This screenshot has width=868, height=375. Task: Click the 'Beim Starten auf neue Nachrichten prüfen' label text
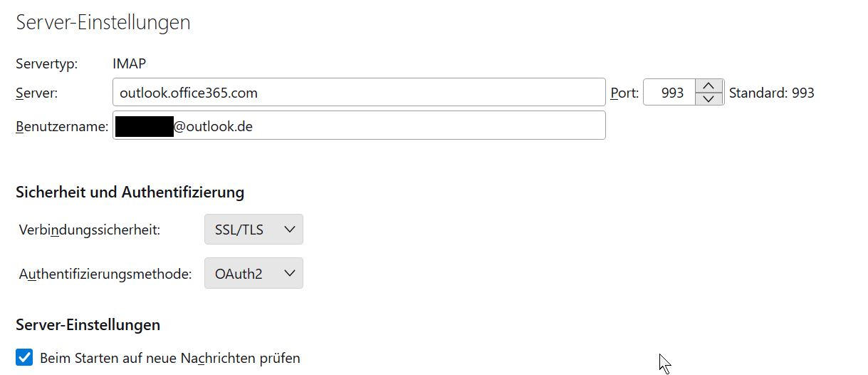pyautogui.click(x=170, y=358)
